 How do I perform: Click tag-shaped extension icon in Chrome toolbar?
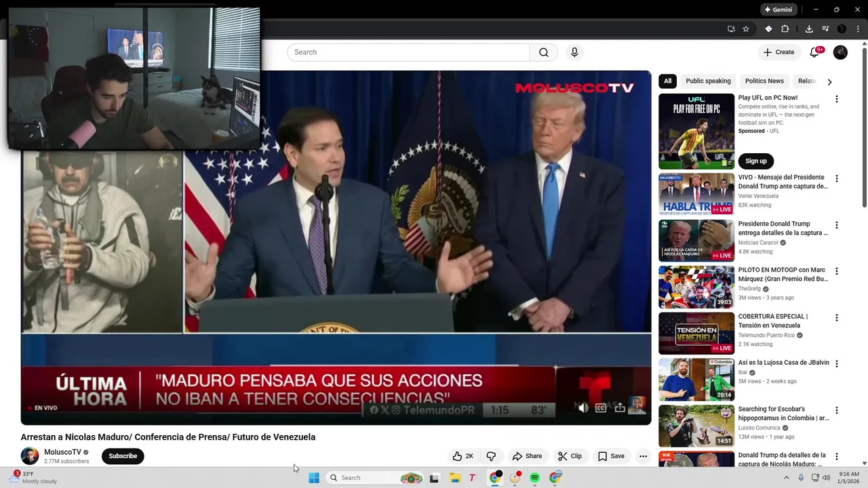(768, 29)
